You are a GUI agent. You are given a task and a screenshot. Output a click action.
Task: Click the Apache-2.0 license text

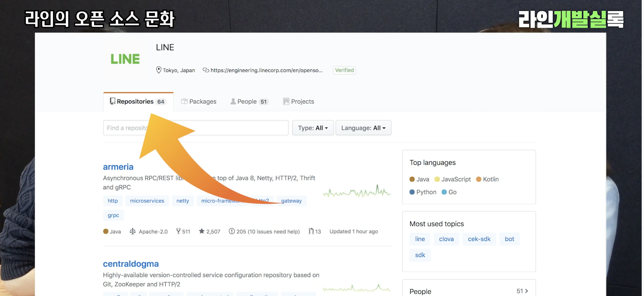(153, 231)
